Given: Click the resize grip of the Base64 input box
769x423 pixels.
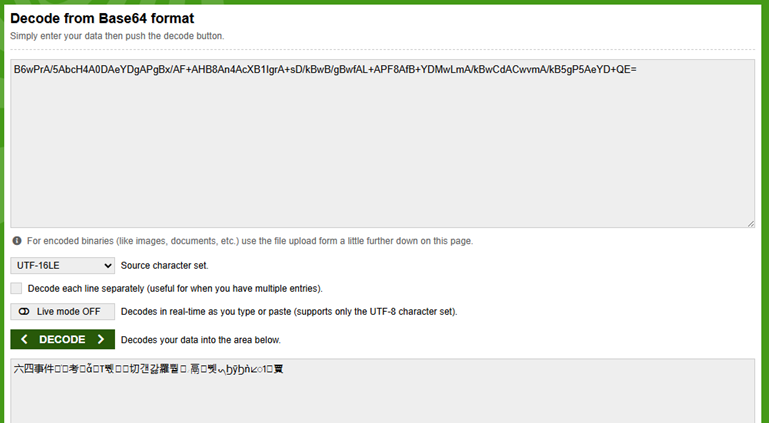Looking at the screenshot, I should point(750,223).
